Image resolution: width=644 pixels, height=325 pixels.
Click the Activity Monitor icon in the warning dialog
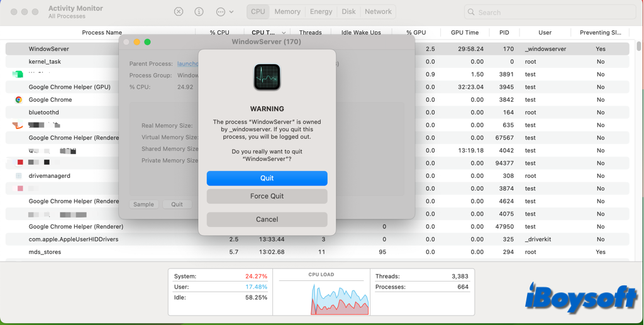click(267, 77)
